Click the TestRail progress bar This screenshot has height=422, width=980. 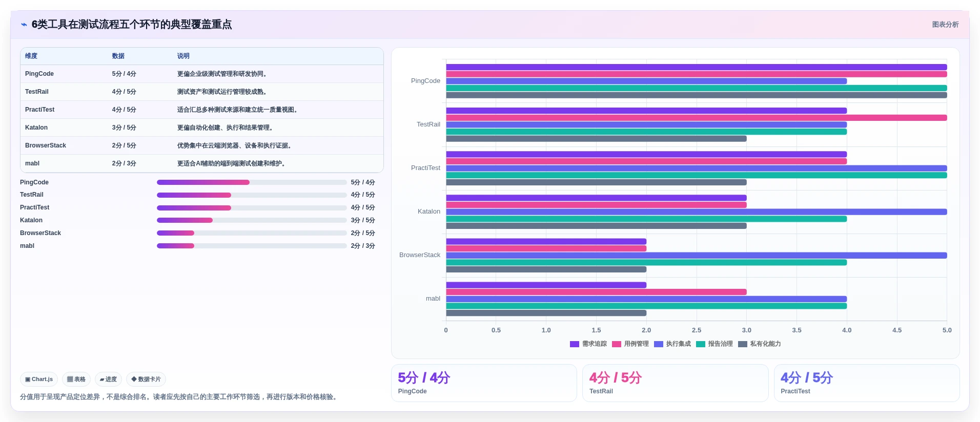(252, 195)
